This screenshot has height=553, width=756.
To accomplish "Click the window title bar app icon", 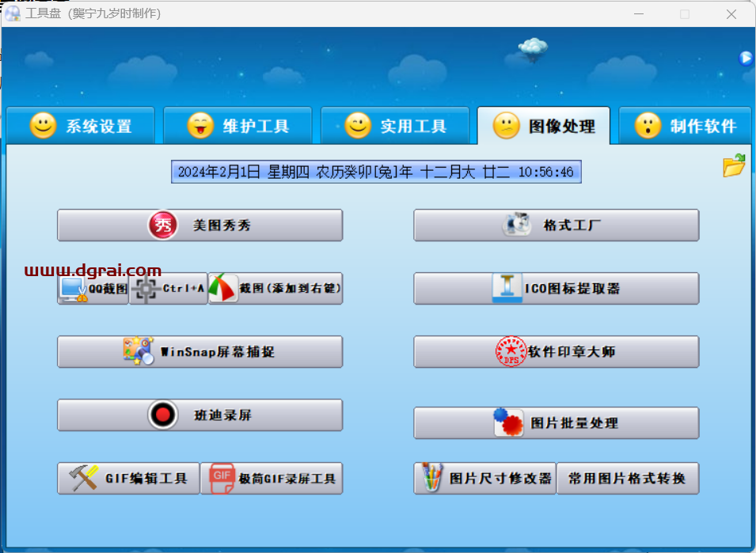I will tap(13, 13).
